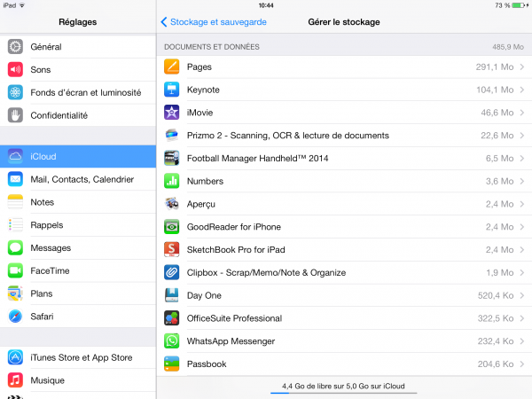Tap the 322,5 Ko OfficeSuite size
This screenshot has height=399, width=532.
pyautogui.click(x=496, y=318)
